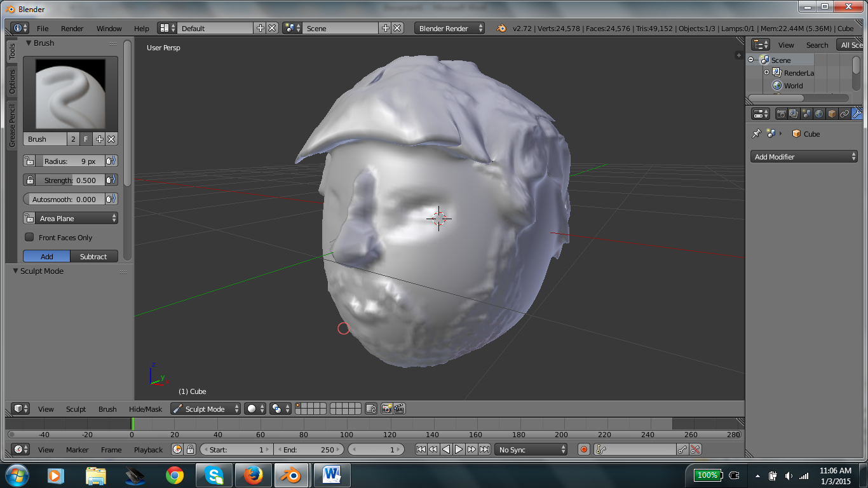Screen dimensions: 868x488
Task: Insert keyframes with the key icon in timeline
Action: click(682, 450)
